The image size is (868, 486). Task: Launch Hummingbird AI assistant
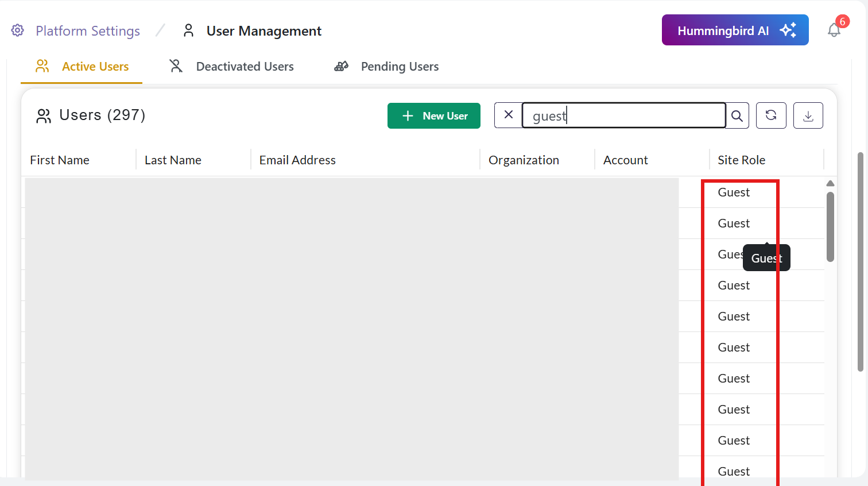735,30
